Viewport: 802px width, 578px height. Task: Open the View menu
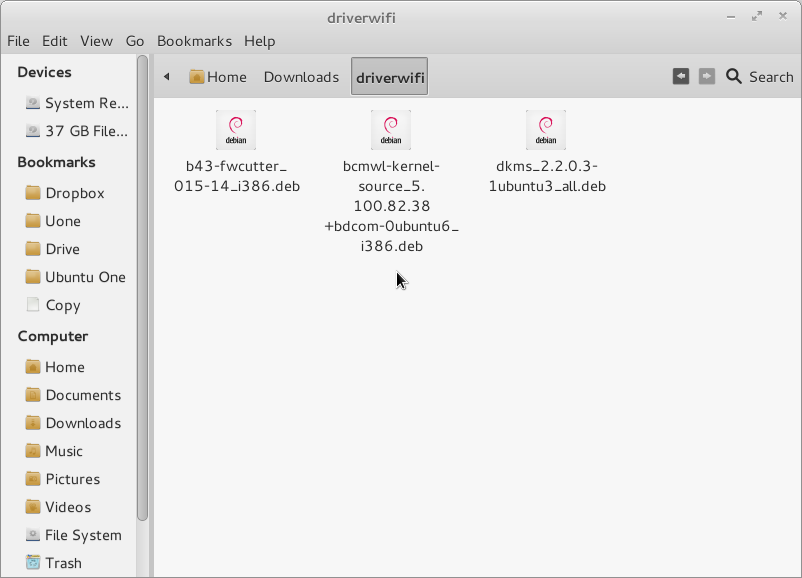point(96,41)
